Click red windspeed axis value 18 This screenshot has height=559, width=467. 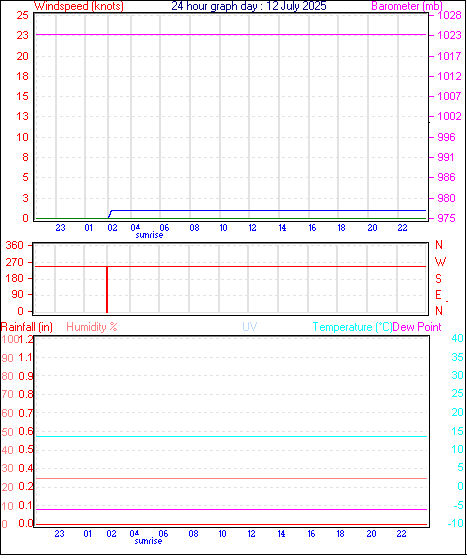pyautogui.click(x=22, y=76)
